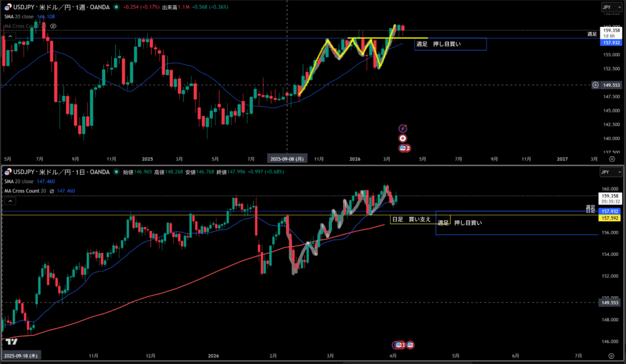The width and height of the screenshot is (626, 364).
Task: Toggle the daily MA Cross Count 20 hidden indicator
Action: click(x=52, y=191)
